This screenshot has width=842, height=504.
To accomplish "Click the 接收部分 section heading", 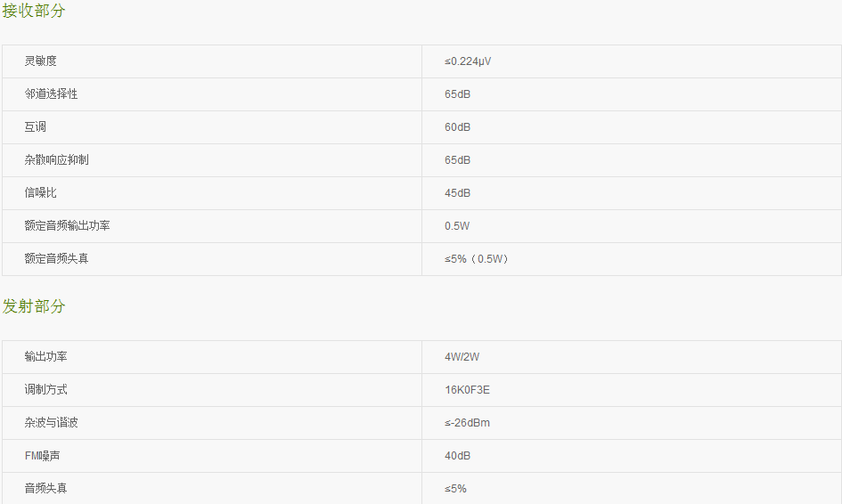I will pyautogui.click(x=33, y=11).
